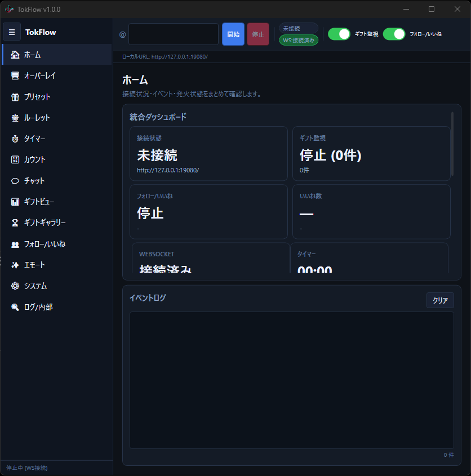Click クリア to clear the event log
This screenshot has height=476, width=471.
pyautogui.click(x=439, y=300)
